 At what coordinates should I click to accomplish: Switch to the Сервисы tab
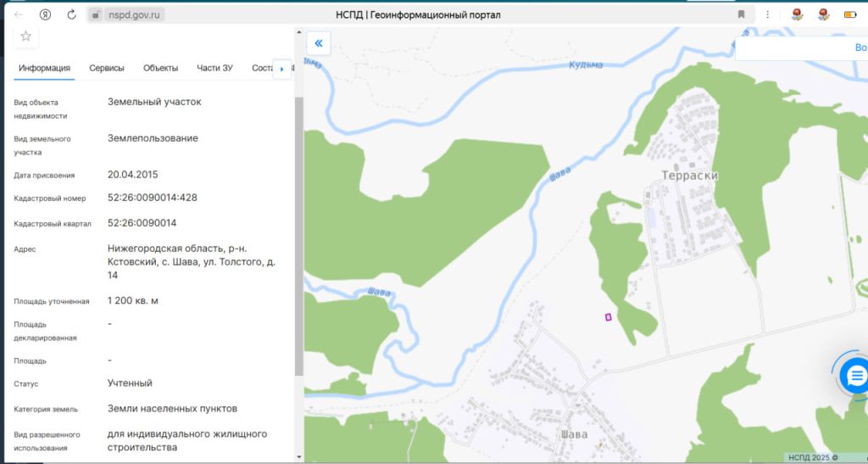(107, 68)
